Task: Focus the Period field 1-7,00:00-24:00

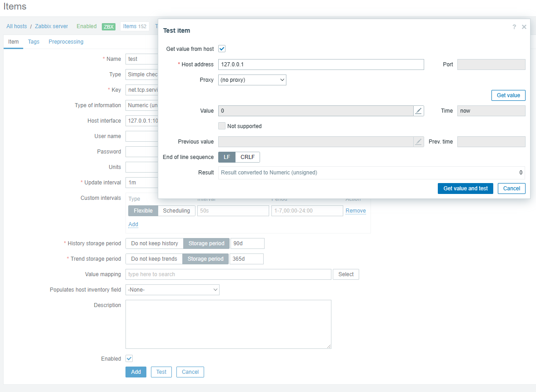Action: [307, 211]
